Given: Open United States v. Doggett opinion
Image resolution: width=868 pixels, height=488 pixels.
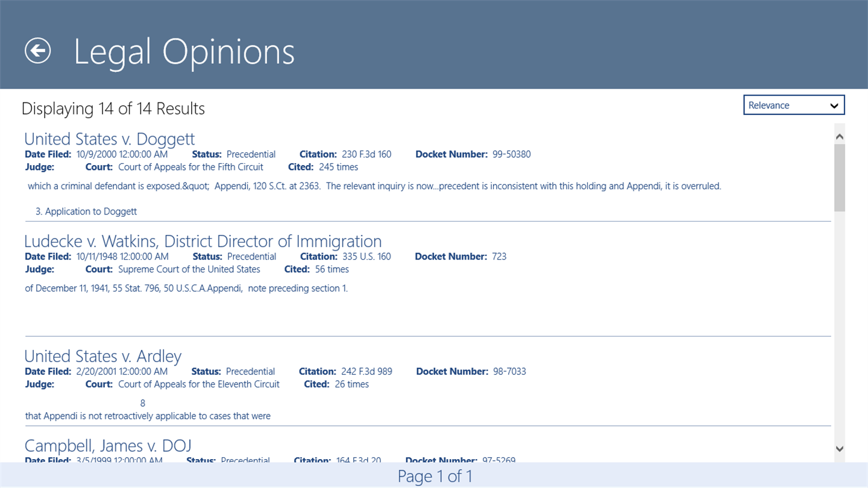Looking at the screenshot, I should 110,139.
